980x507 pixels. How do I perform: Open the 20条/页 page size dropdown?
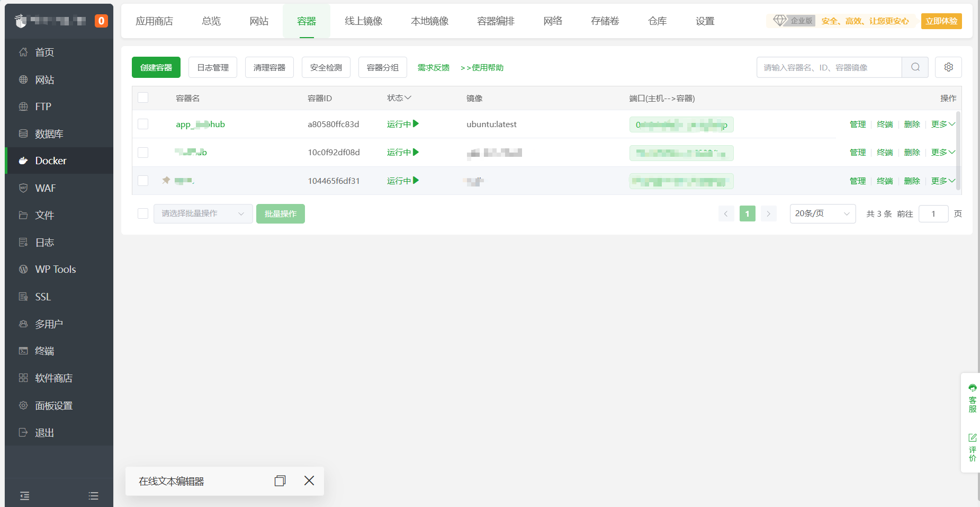[822, 214]
